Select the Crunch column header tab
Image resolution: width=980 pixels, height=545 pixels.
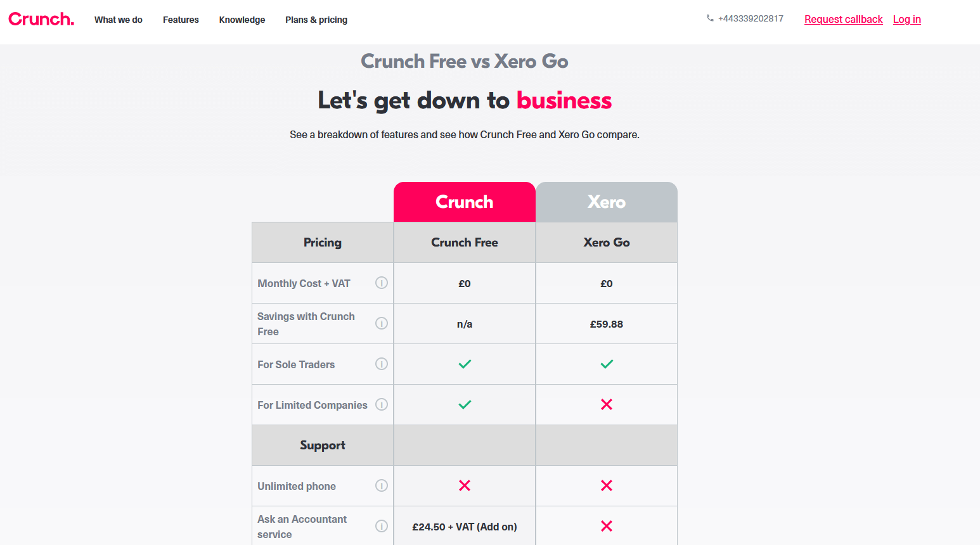point(465,202)
